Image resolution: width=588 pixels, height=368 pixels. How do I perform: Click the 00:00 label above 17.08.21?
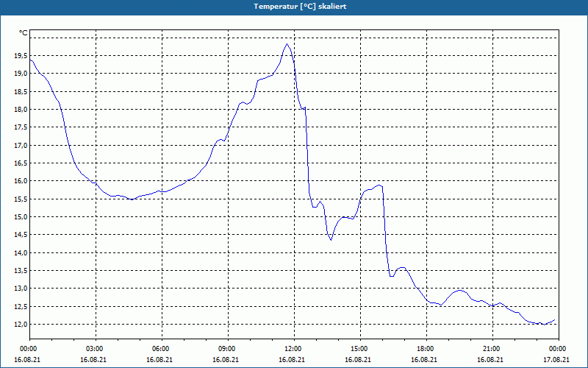tap(556, 349)
